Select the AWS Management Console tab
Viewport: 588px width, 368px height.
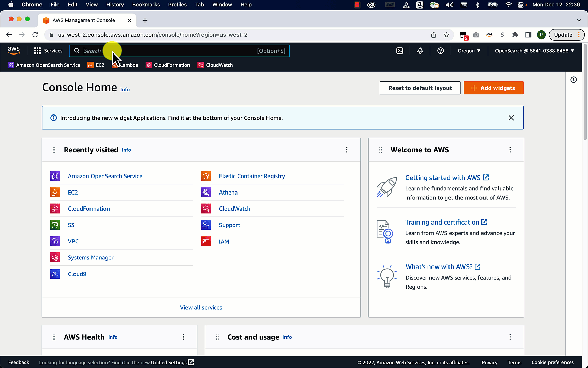point(87,20)
